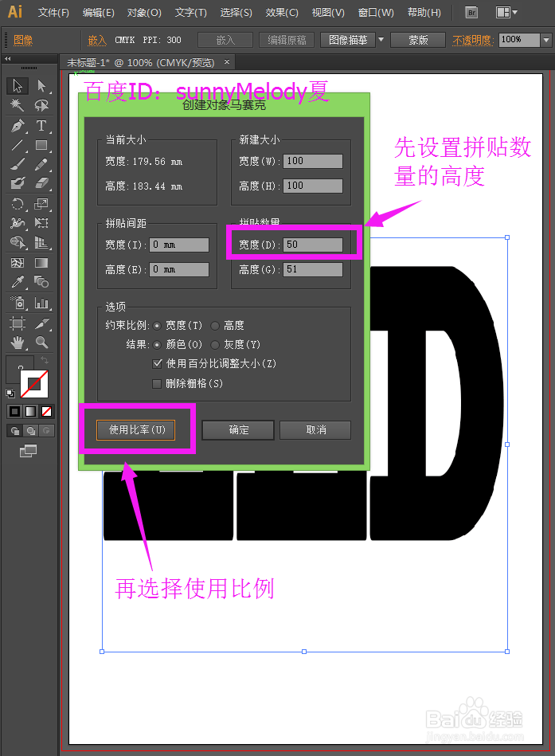Click the 蒙版 button

pyautogui.click(x=418, y=40)
